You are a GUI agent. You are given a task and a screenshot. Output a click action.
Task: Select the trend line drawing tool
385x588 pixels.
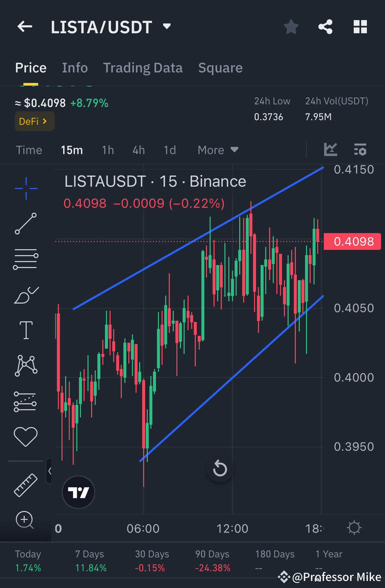[26, 224]
